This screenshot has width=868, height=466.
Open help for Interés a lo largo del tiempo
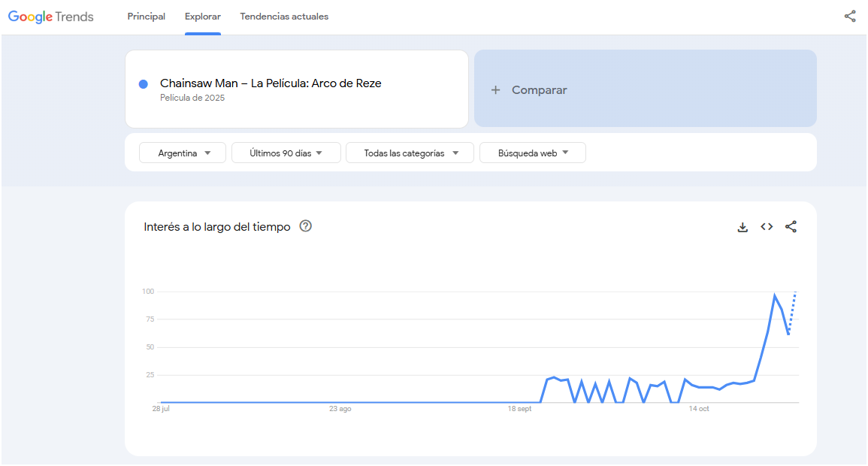click(305, 226)
